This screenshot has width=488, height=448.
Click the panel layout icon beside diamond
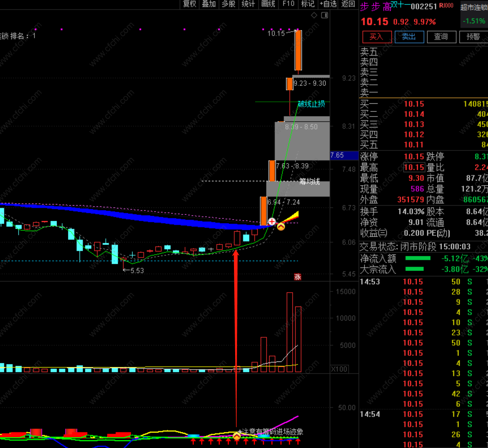tap(325, 15)
